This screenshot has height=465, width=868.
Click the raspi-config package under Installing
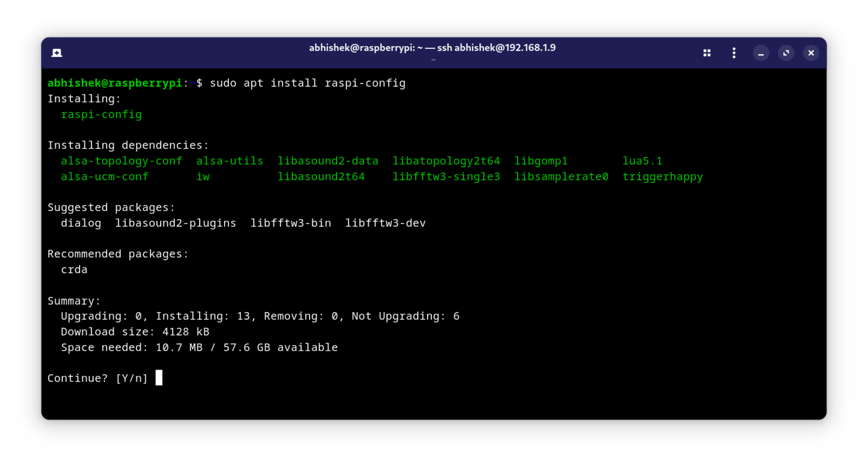click(101, 115)
